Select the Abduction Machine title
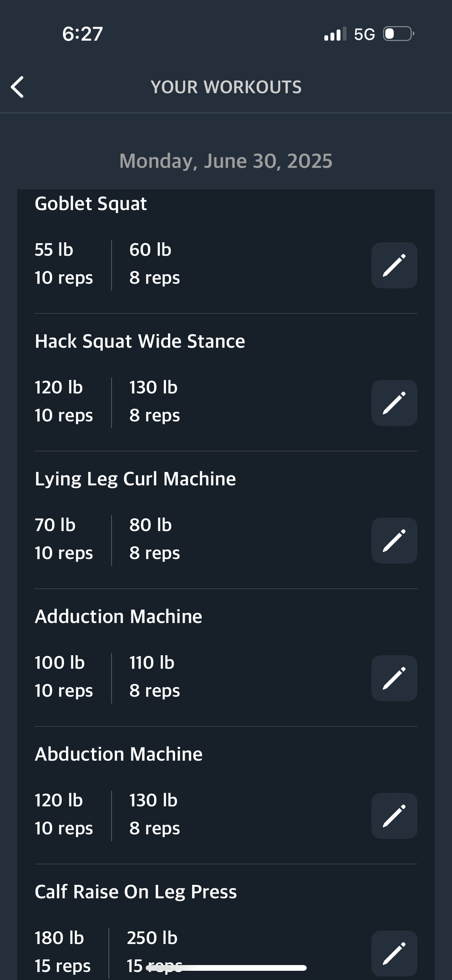The image size is (452, 980). (x=118, y=754)
